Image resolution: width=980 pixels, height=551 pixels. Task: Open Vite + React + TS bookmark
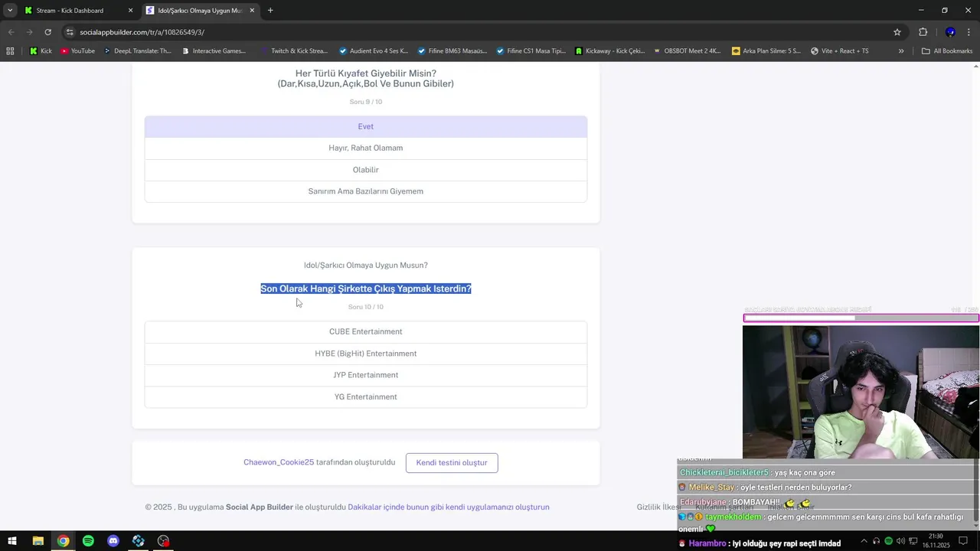coord(839,51)
